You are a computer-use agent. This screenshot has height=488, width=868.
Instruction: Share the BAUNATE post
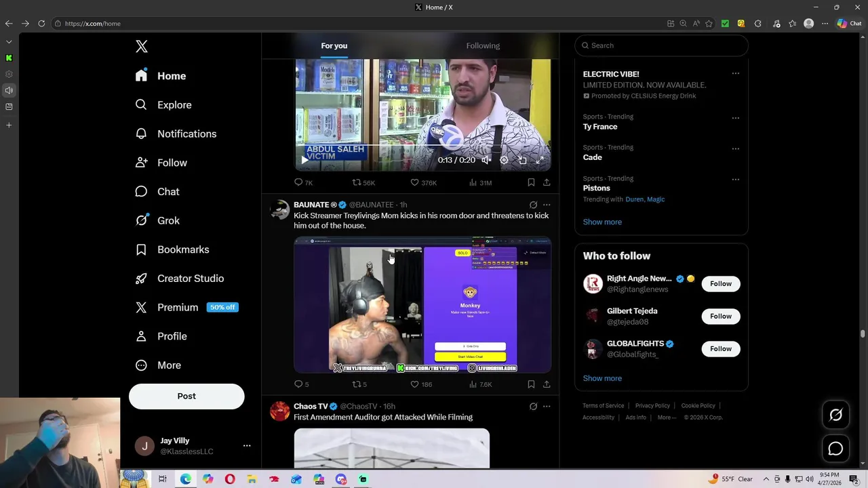(547, 384)
